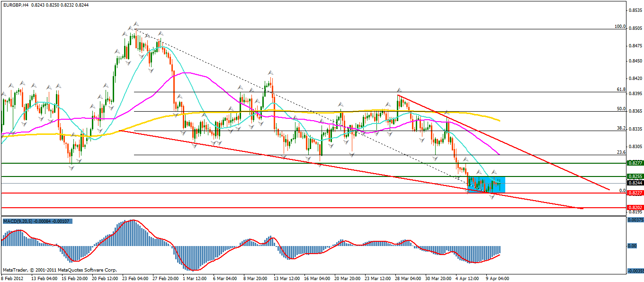This screenshot has height=282, width=644.
Task: Select the Fibonacci 61.8 level label
Action: 621,89
